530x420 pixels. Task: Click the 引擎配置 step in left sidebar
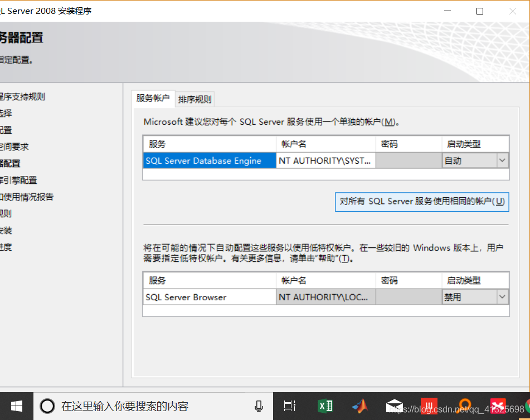pyautogui.click(x=18, y=180)
